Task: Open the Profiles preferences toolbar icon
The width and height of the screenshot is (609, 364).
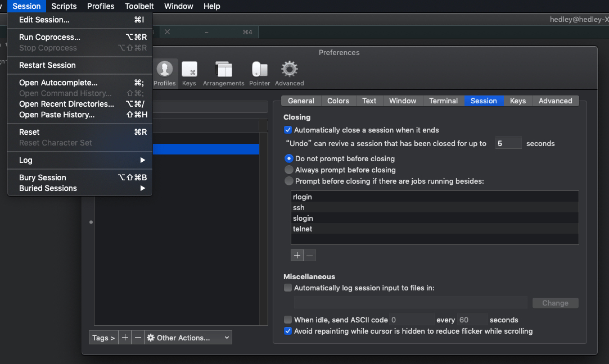Action: pos(165,69)
